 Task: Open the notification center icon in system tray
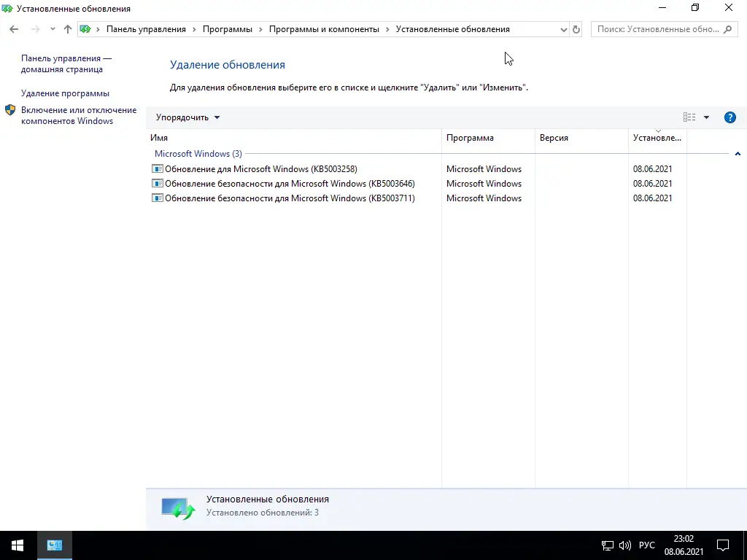click(x=722, y=545)
